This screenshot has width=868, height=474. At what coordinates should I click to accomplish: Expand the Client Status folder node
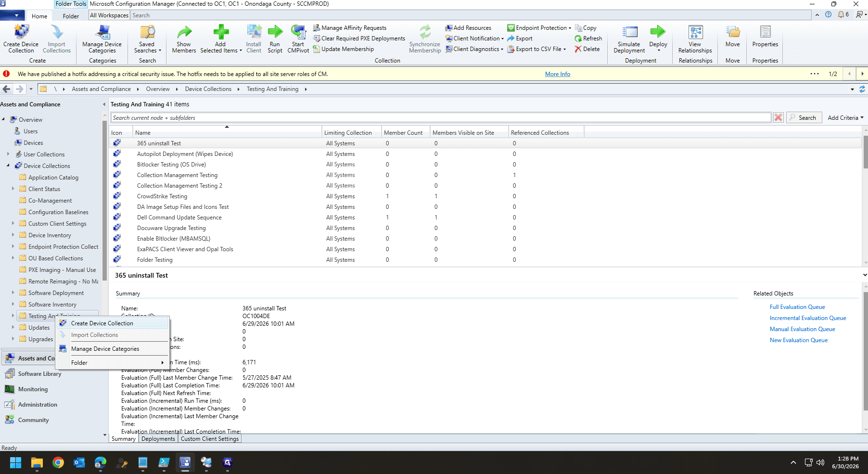click(x=13, y=189)
